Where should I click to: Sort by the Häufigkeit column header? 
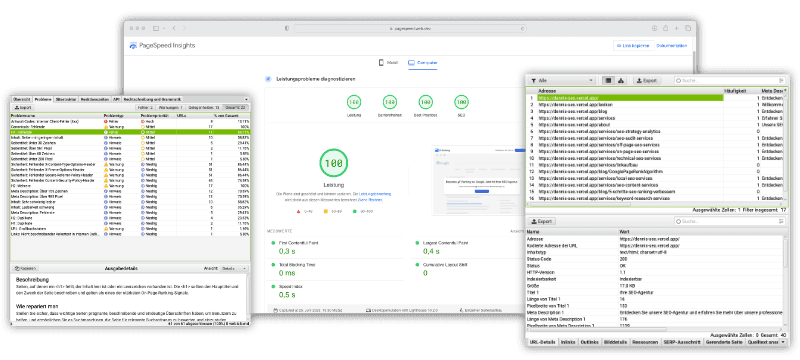tap(742, 90)
